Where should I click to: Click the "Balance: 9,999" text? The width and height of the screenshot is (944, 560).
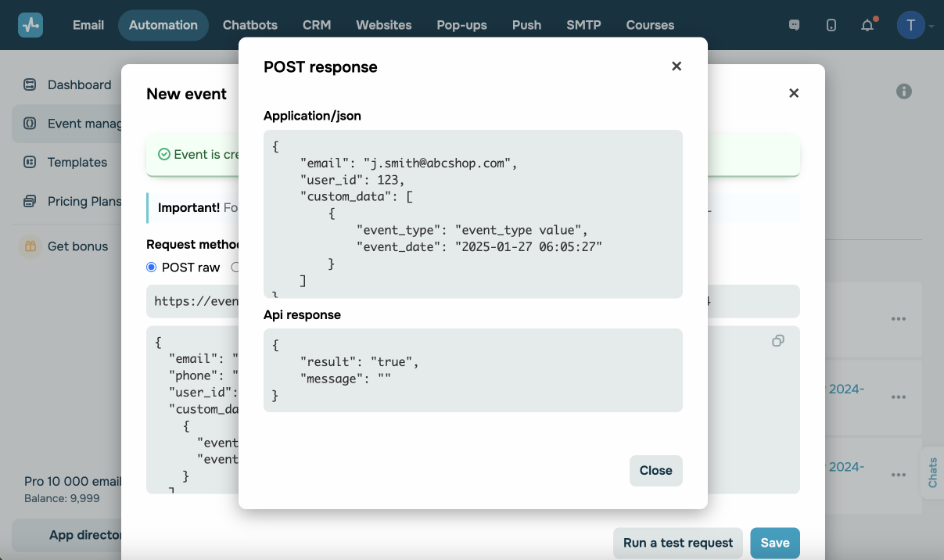click(62, 498)
